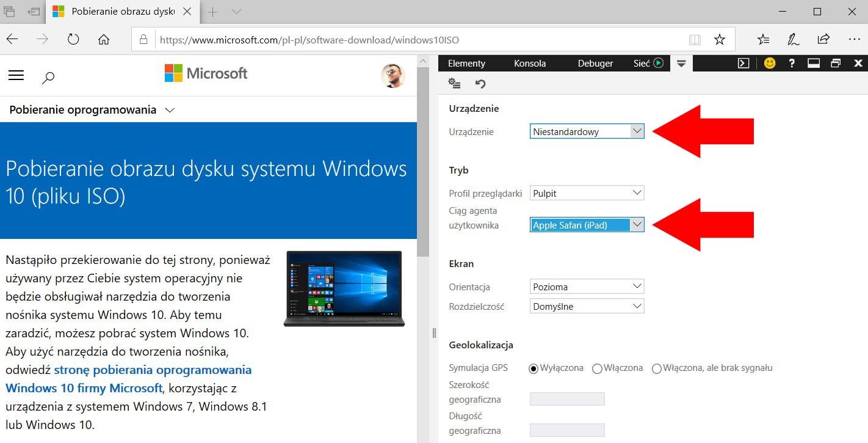Image resolution: width=868 pixels, height=443 pixels.
Task: Open a new browser tab
Action: 213,12
